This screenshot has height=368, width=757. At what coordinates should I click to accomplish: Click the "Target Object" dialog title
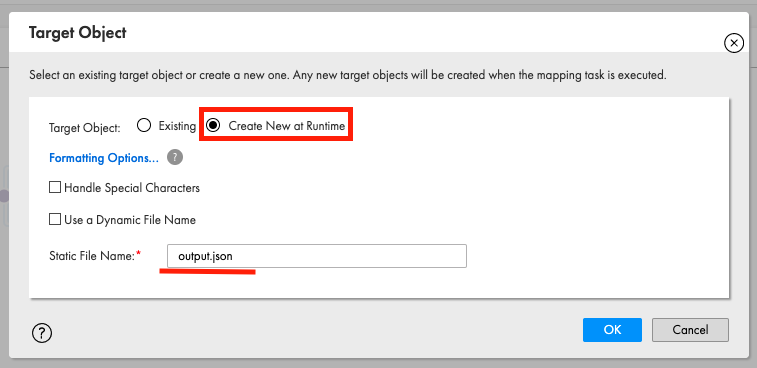click(78, 33)
